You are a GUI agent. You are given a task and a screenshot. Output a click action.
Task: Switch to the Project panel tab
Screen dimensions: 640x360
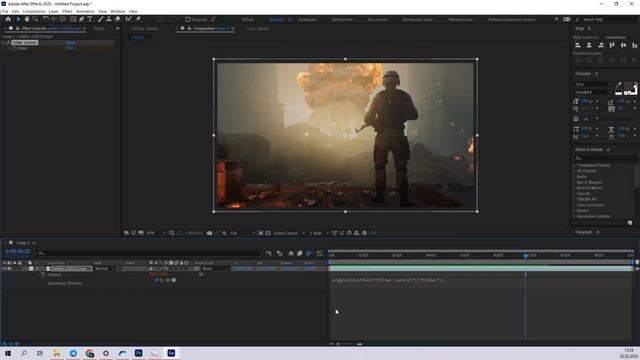point(99,29)
